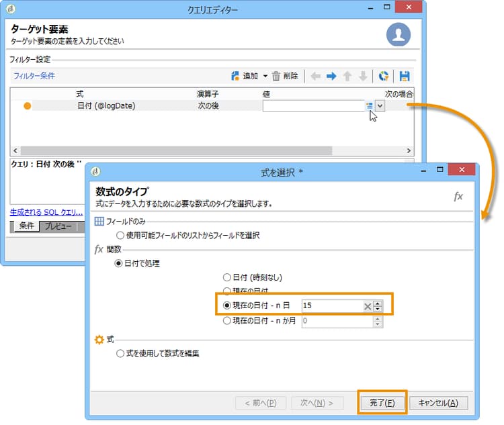Click the 次の後 operator cell

tap(208, 105)
